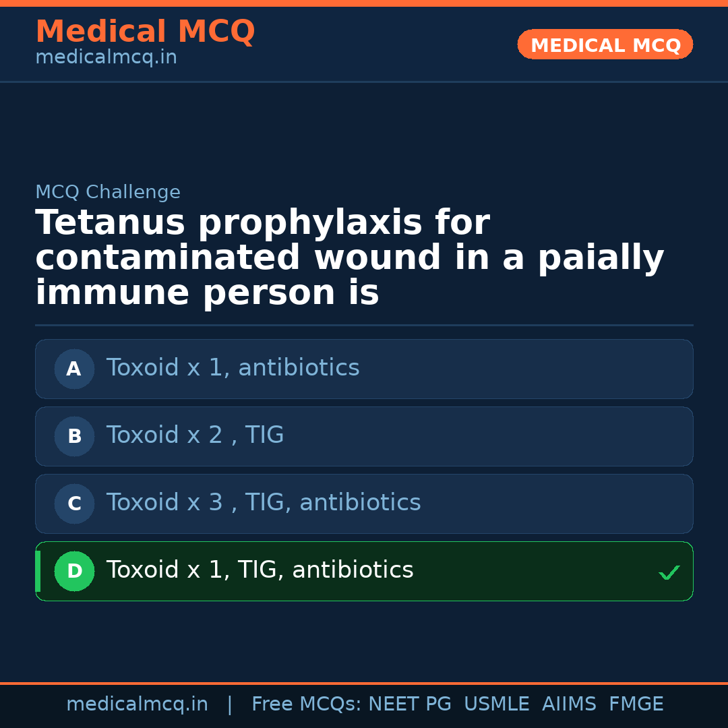
Task: Click 'Free MCQs:' text in footer
Action: click(x=306, y=704)
